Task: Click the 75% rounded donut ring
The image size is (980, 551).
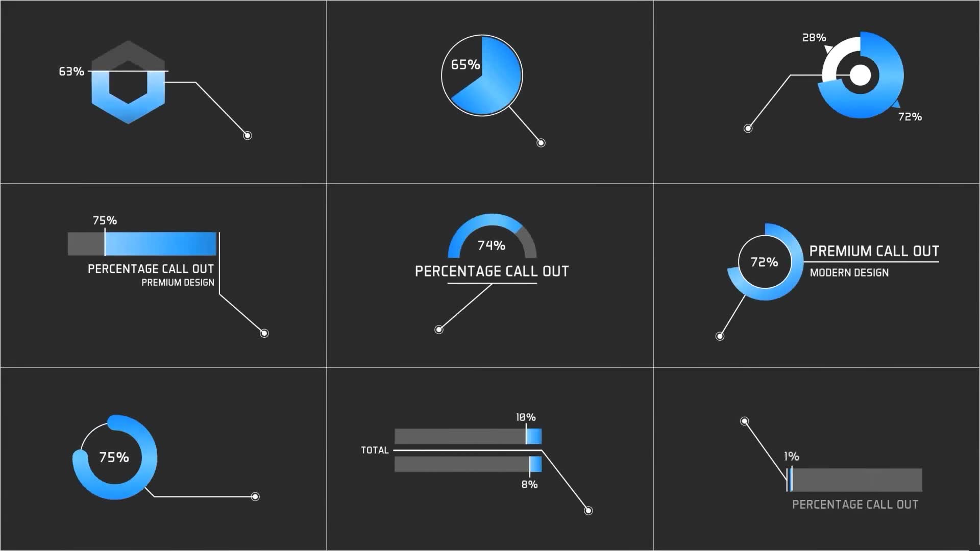Action: 115,457
